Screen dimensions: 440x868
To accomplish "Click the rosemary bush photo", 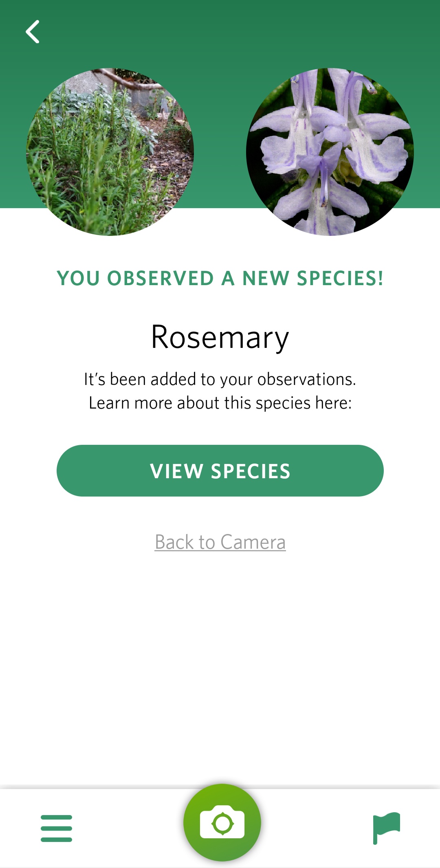I will coord(110,152).
